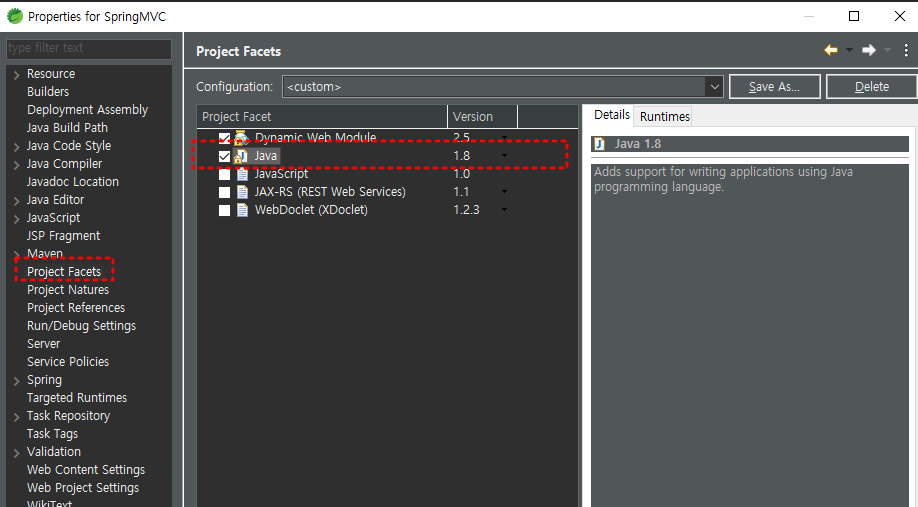Close the Properties for SpringMVC window
918x507 pixels.
[900, 16]
